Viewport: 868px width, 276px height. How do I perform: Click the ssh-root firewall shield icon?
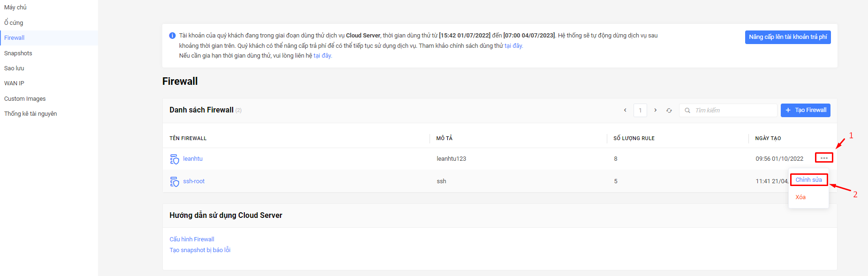(x=174, y=182)
